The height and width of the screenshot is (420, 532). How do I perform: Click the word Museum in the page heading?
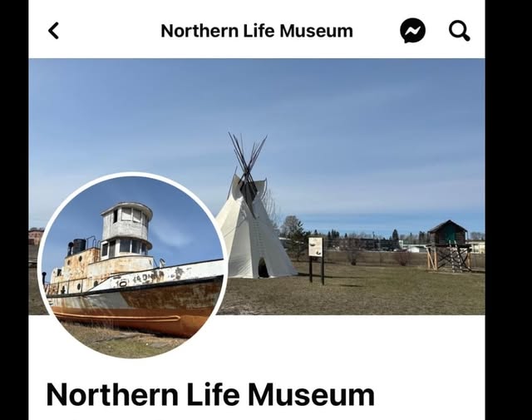(x=311, y=394)
